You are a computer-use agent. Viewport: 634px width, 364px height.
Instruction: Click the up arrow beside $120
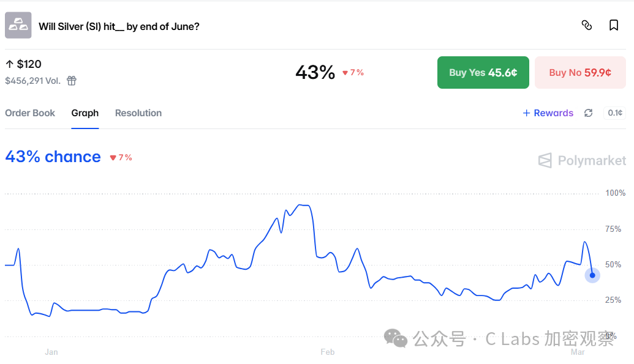tap(10, 64)
